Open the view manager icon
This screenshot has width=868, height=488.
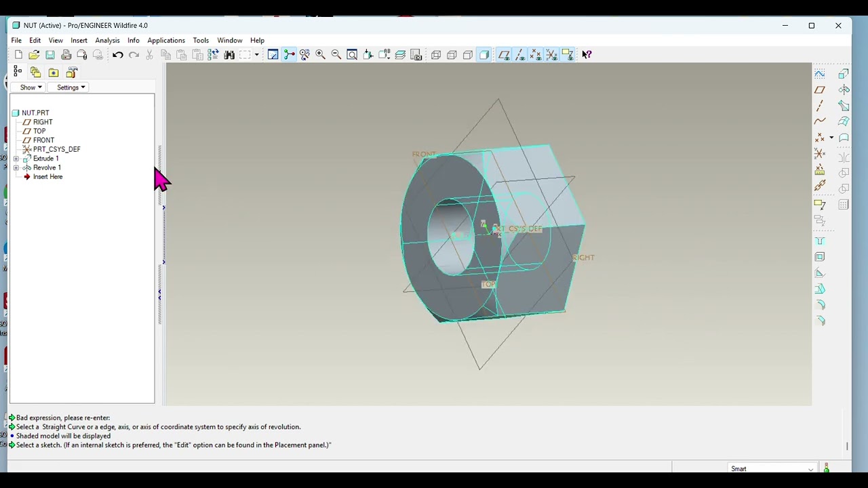click(x=416, y=55)
